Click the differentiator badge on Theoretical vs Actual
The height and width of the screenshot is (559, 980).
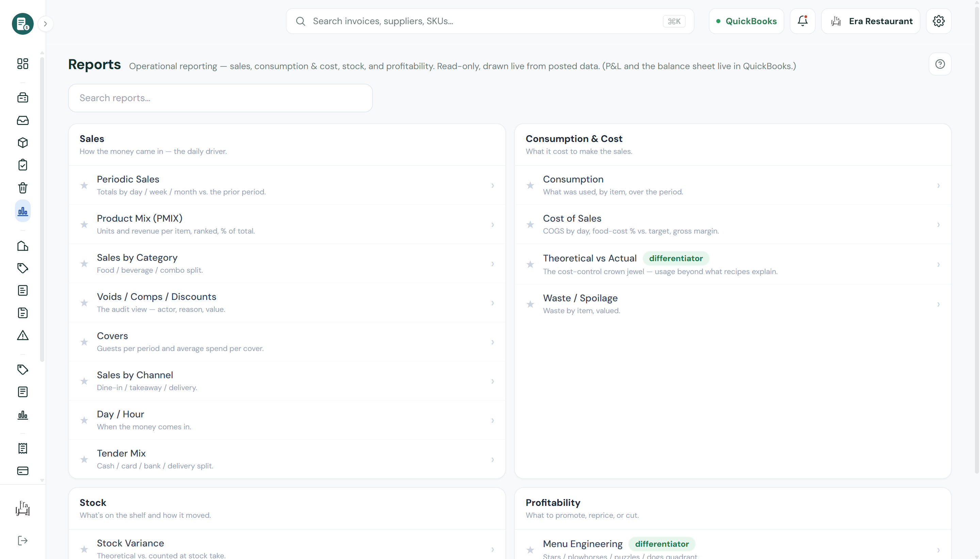pos(676,258)
